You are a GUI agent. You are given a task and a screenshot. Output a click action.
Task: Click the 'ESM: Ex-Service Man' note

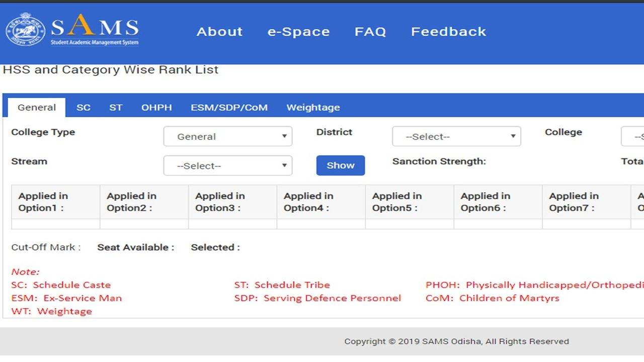tap(66, 298)
